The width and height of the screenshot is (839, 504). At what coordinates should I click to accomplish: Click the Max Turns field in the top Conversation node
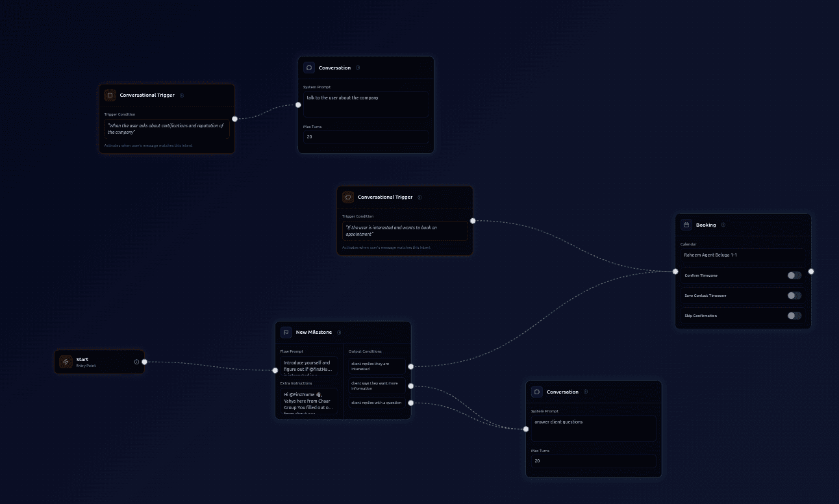click(366, 137)
